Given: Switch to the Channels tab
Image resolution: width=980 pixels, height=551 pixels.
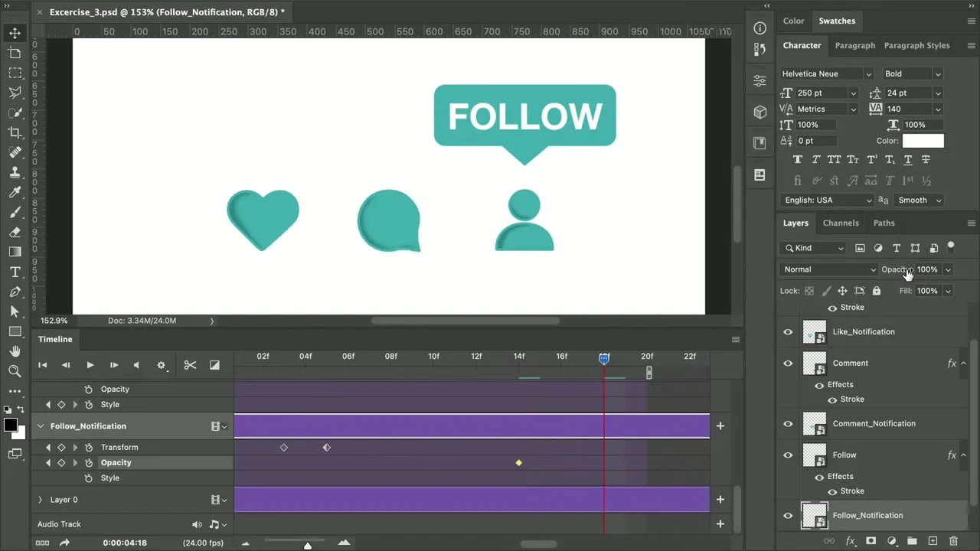Looking at the screenshot, I should pyautogui.click(x=840, y=223).
